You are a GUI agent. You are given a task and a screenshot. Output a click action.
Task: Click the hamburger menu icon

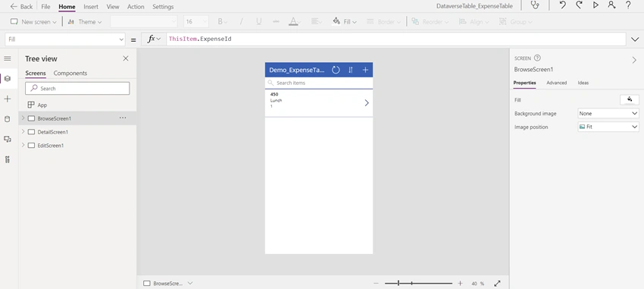tap(8, 59)
